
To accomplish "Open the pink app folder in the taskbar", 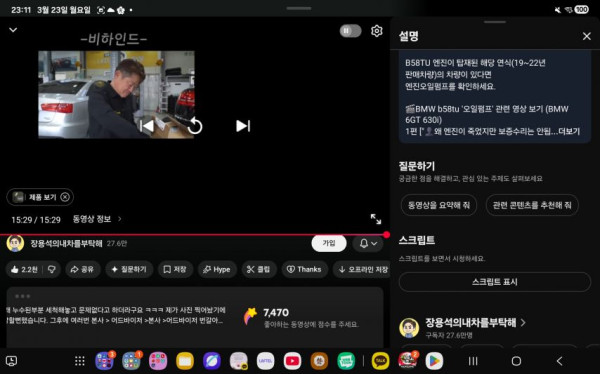I will (158, 361).
